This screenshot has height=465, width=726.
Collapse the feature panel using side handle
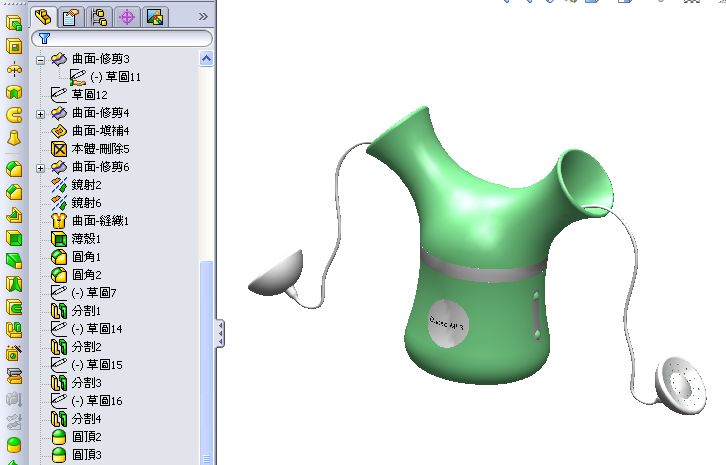tap(220, 333)
